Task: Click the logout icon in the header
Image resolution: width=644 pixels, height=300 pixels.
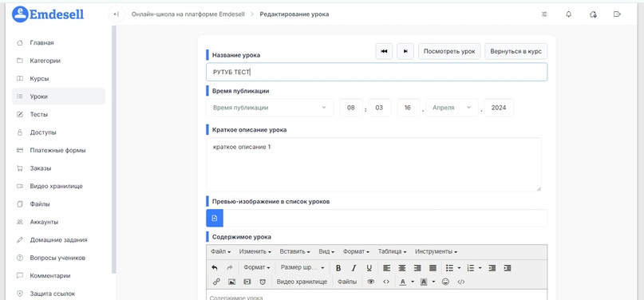Action: coord(617,14)
